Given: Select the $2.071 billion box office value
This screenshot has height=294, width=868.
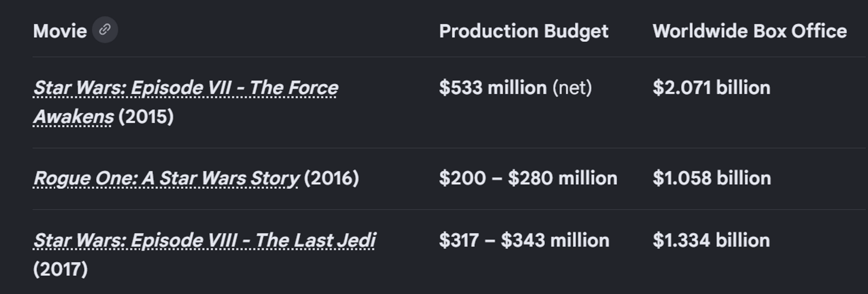Looking at the screenshot, I should (711, 88).
